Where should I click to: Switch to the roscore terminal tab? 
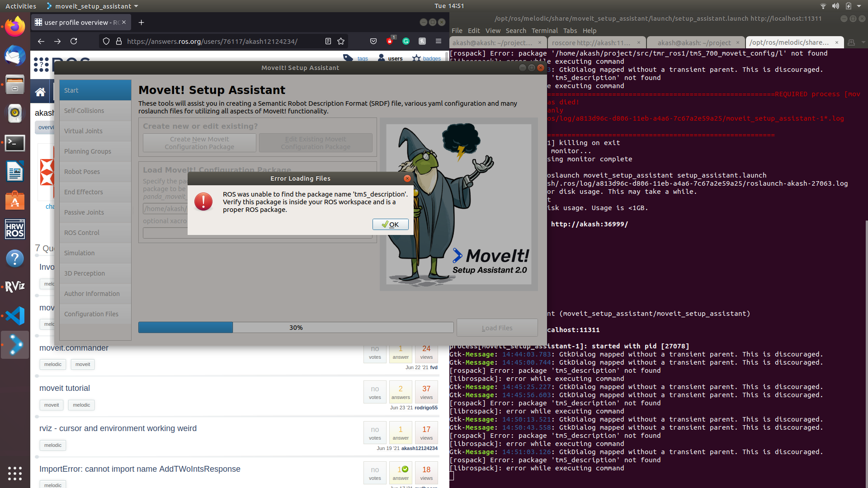pos(591,42)
